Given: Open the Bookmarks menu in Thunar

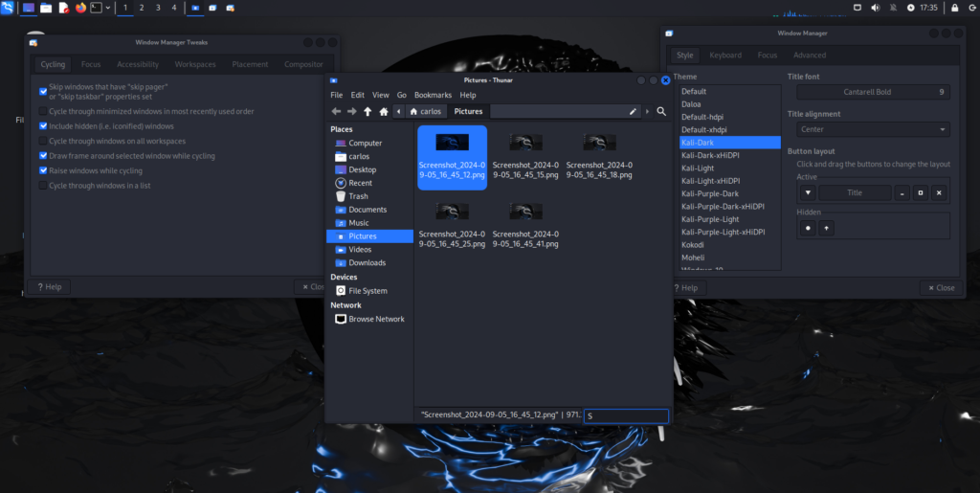Looking at the screenshot, I should pyautogui.click(x=433, y=96).
